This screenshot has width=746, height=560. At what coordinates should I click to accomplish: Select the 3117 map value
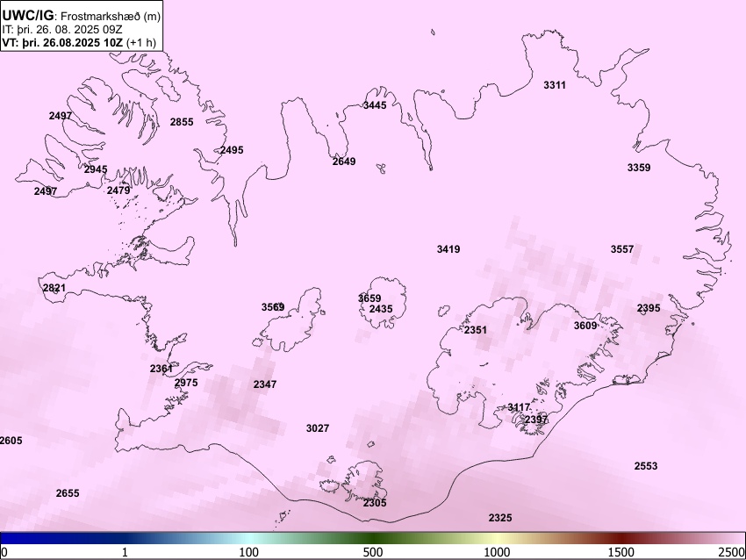[519, 407]
